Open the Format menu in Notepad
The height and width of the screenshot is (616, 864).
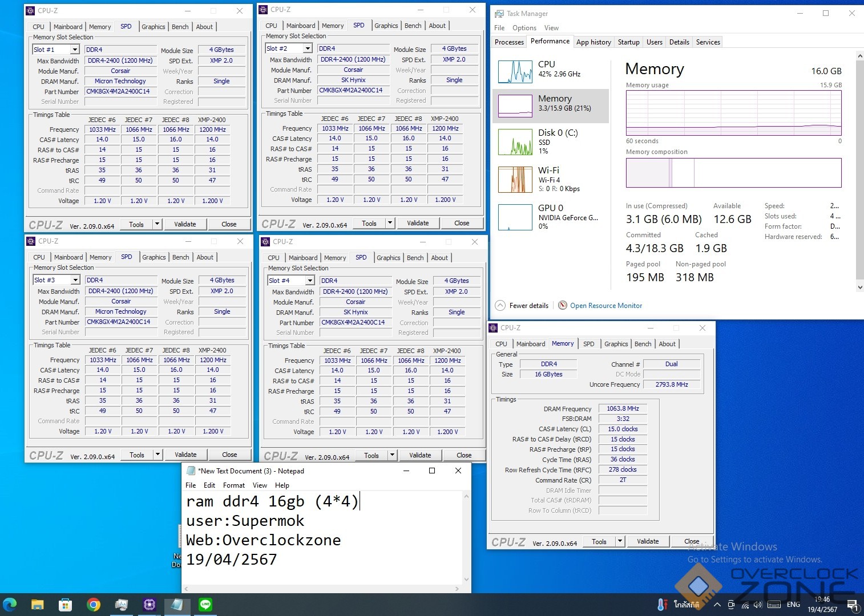tap(233, 485)
